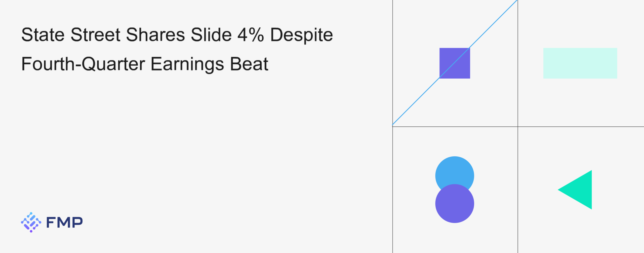Click the word "Fourth-Quarter" in the headline
644x253 pixels.
click(83, 64)
